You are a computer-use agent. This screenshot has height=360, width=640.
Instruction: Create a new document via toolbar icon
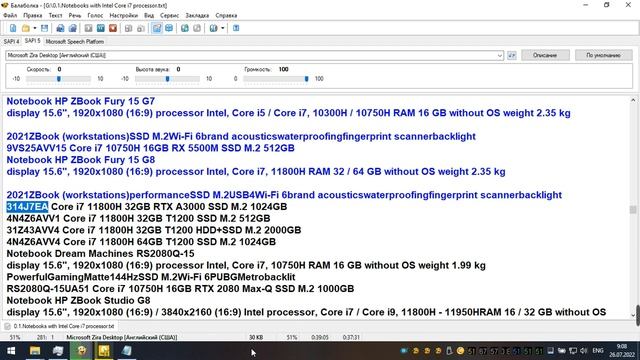click(13, 28)
